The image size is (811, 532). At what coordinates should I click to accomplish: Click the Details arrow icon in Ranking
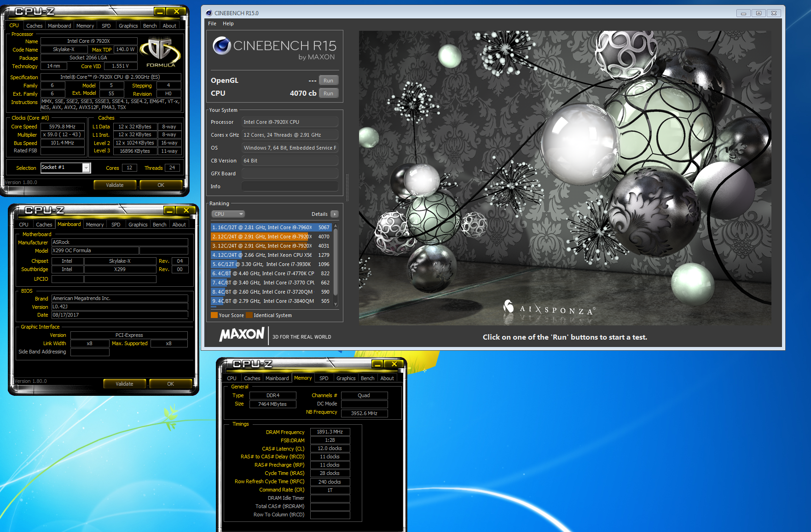coord(335,214)
